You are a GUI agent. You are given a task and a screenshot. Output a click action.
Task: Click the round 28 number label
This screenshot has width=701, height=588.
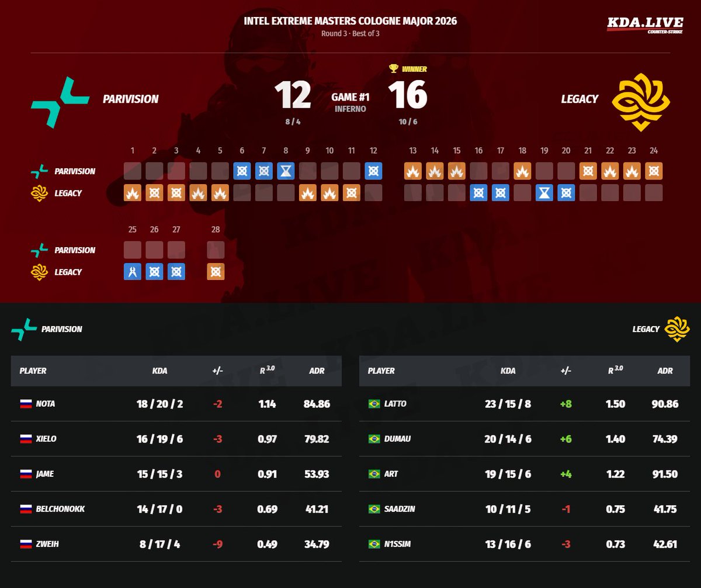216,230
